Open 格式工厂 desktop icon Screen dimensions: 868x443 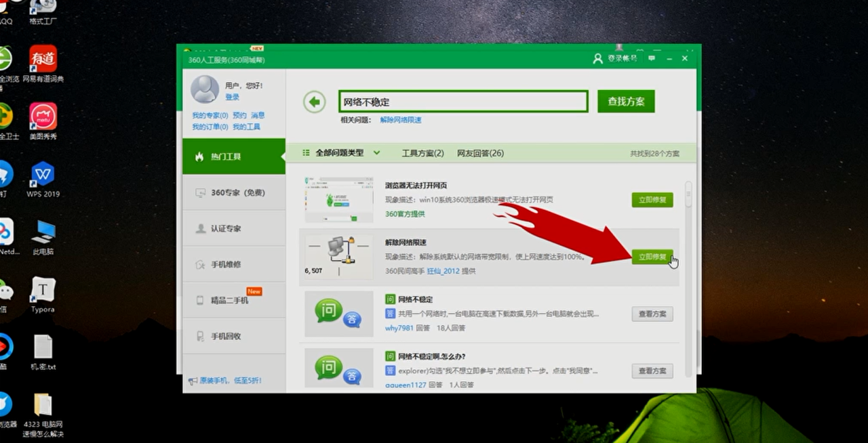point(43,13)
